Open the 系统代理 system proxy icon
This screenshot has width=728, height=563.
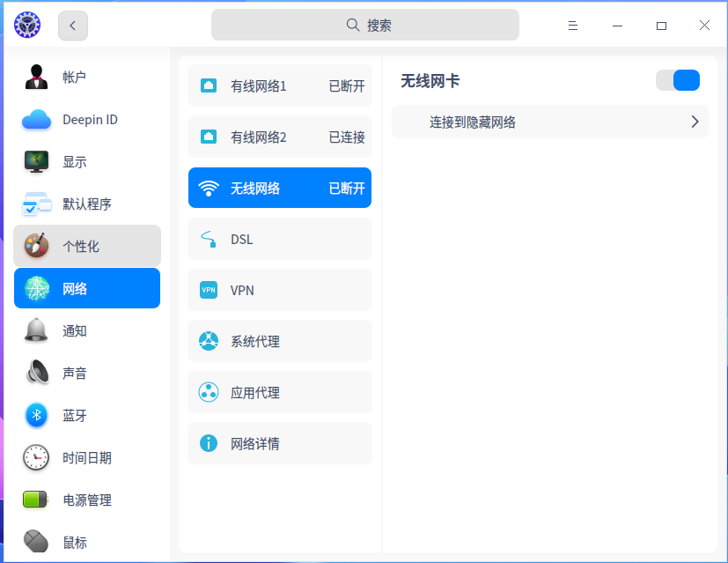[x=208, y=341]
